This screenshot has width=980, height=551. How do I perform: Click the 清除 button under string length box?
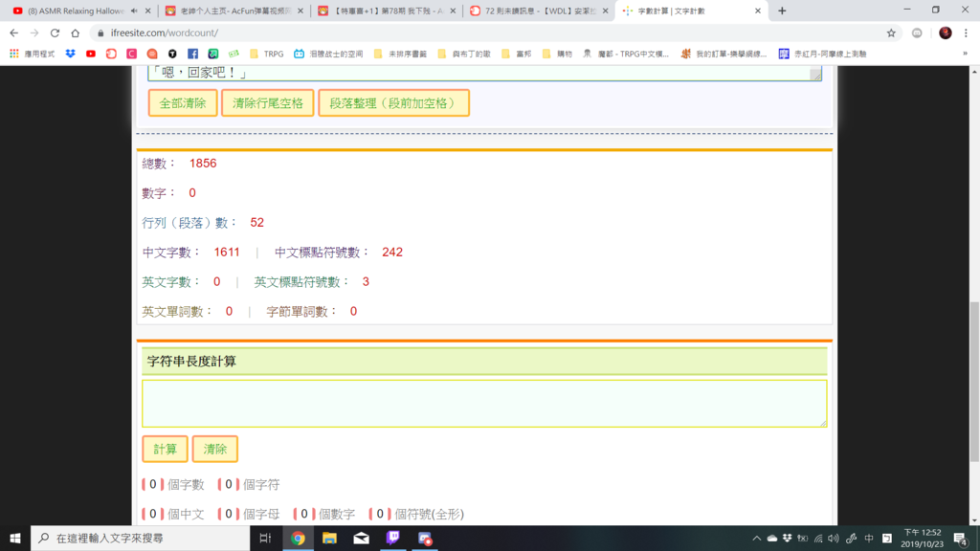coord(215,450)
